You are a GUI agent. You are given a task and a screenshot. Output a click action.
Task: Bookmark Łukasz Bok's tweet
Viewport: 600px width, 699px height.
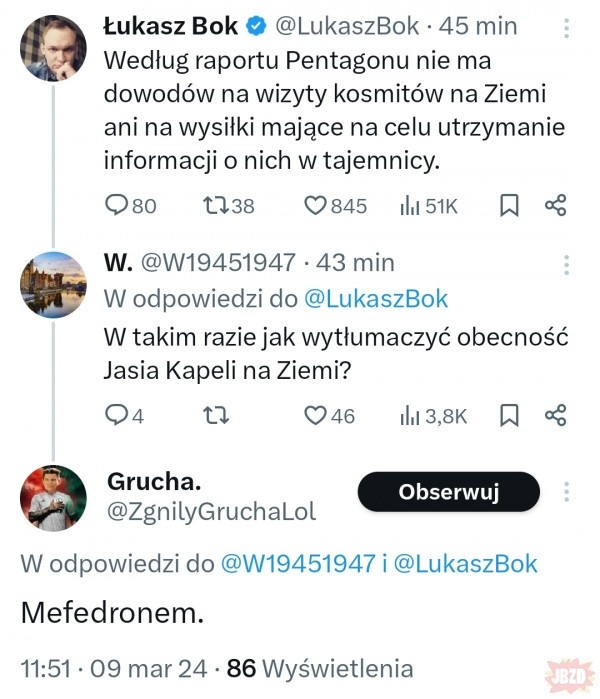pyautogui.click(x=508, y=206)
